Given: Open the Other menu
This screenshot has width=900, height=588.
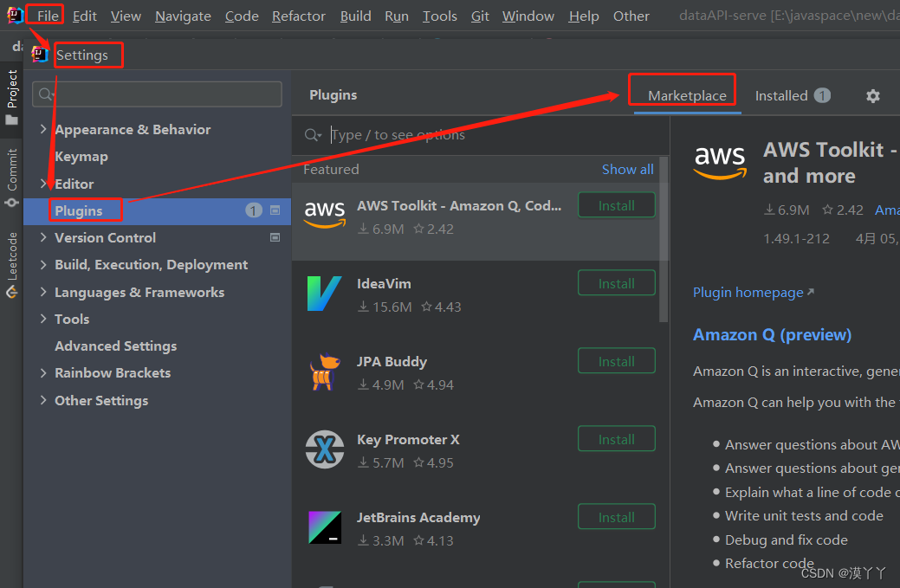Looking at the screenshot, I should tap(631, 16).
